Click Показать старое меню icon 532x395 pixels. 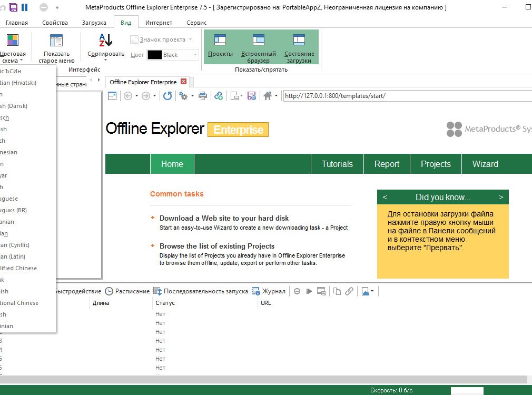56,41
